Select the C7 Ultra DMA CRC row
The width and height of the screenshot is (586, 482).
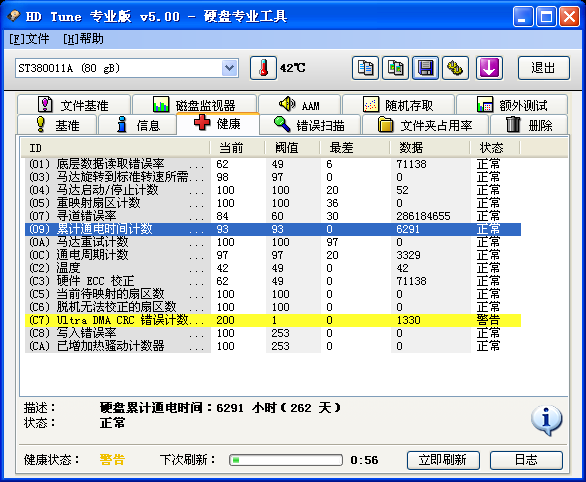[273, 320]
